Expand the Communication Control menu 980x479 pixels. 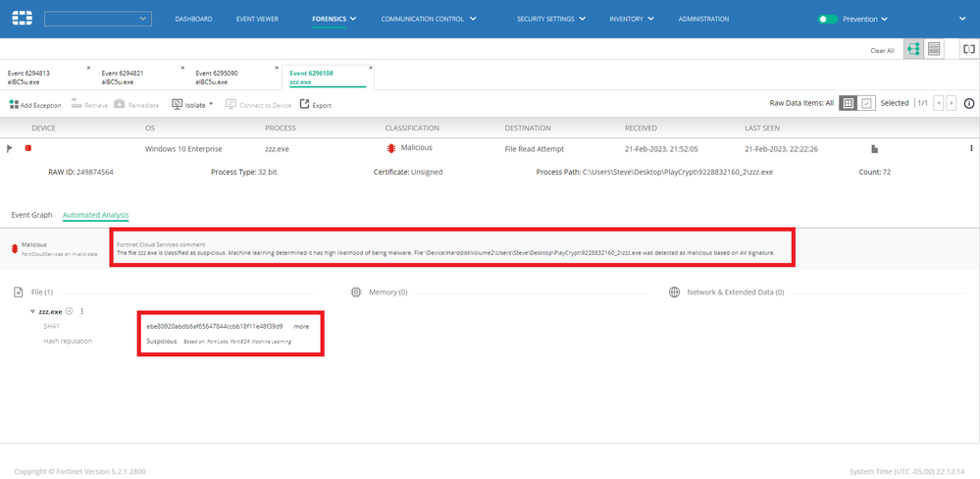coord(429,20)
